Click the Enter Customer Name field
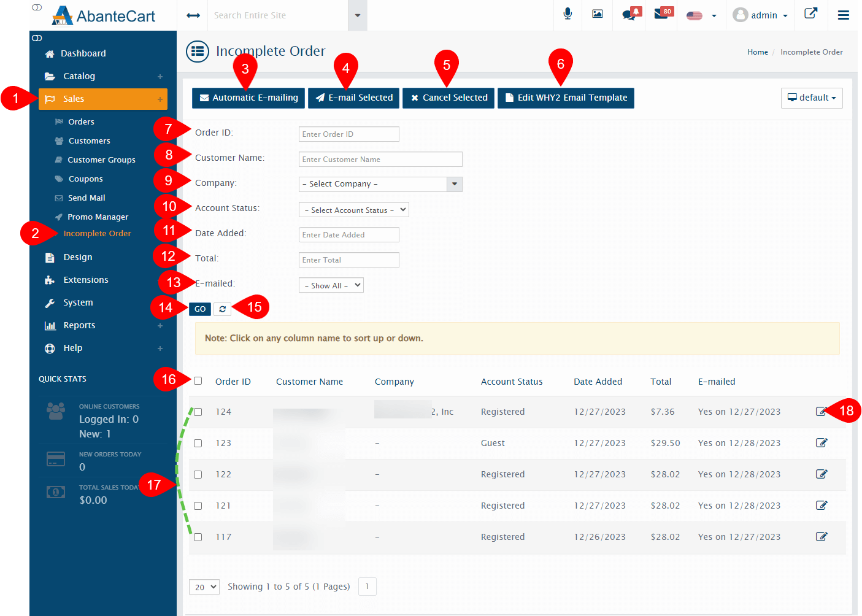 pos(380,160)
